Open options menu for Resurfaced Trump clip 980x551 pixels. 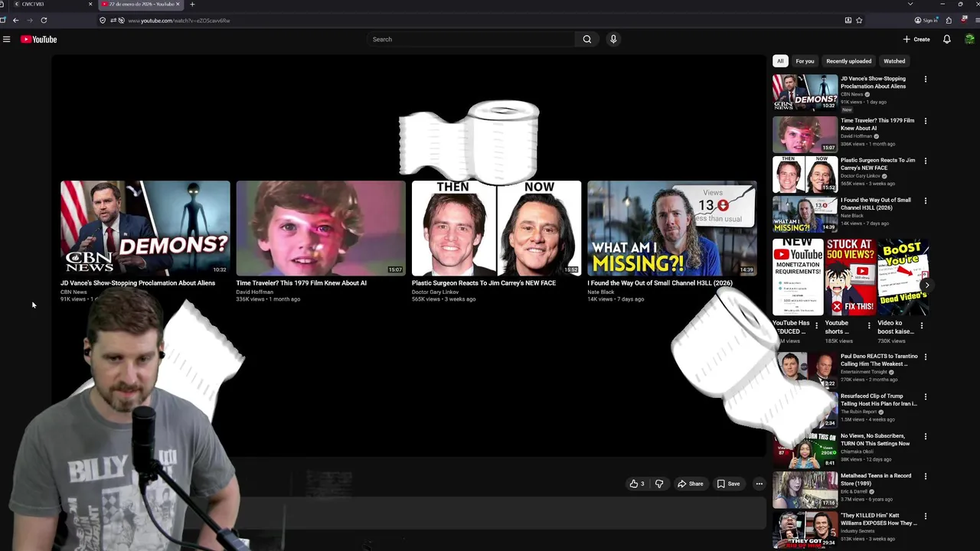pyautogui.click(x=926, y=396)
